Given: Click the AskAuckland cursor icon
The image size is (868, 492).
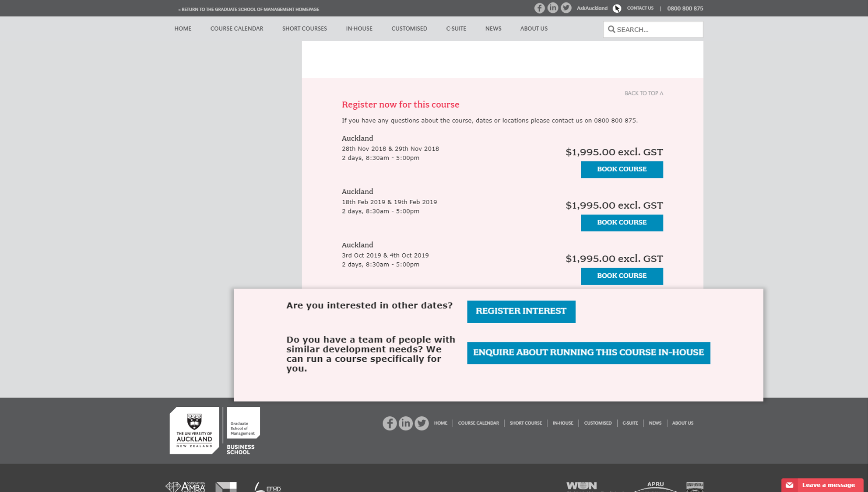Looking at the screenshot, I should (x=617, y=8).
